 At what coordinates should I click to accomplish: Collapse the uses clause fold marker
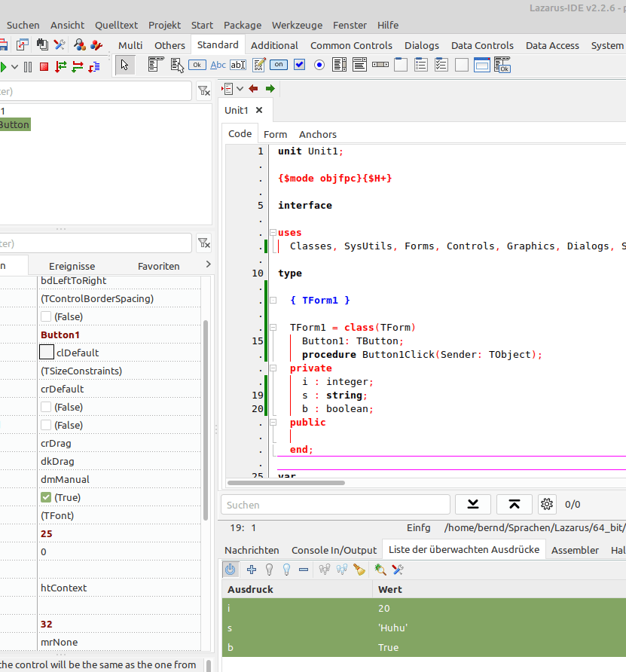273,232
